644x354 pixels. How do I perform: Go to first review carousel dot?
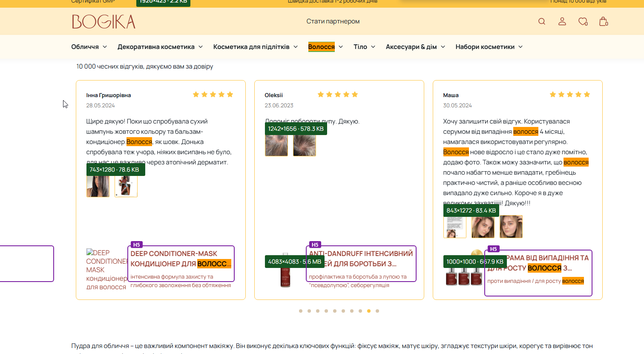click(x=301, y=311)
